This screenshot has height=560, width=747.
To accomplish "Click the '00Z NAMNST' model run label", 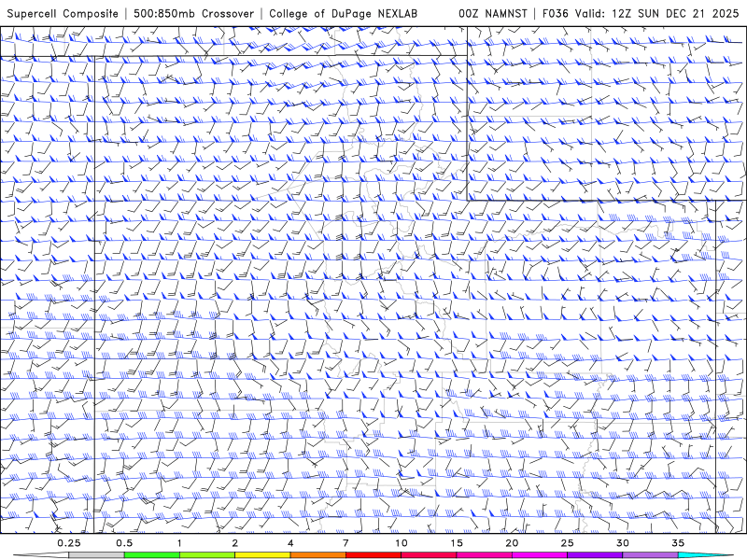I will 493,13.
